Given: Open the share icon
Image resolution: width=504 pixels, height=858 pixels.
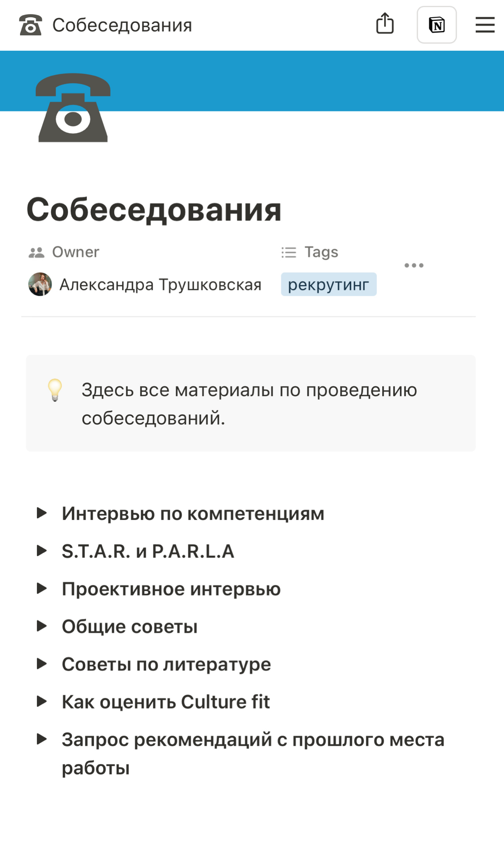Looking at the screenshot, I should coord(385,24).
